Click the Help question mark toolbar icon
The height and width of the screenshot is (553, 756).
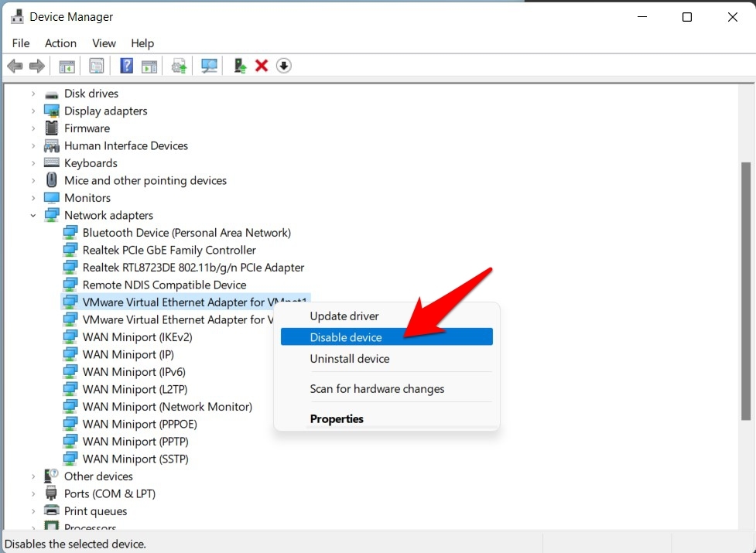tap(126, 66)
